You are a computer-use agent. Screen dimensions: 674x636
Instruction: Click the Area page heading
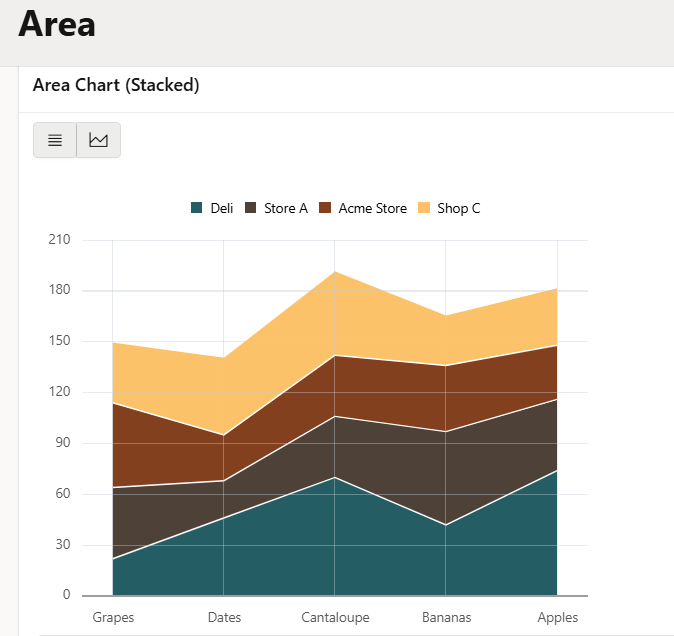tap(57, 24)
